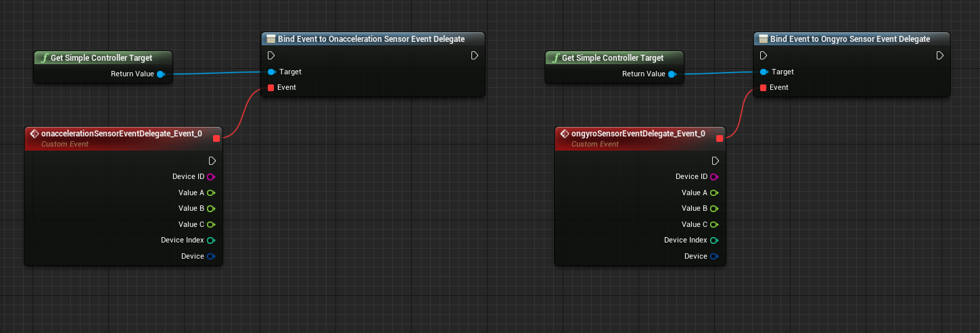Click Return Value pin on left Get Simple Controller Target

[x=160, y=74]
